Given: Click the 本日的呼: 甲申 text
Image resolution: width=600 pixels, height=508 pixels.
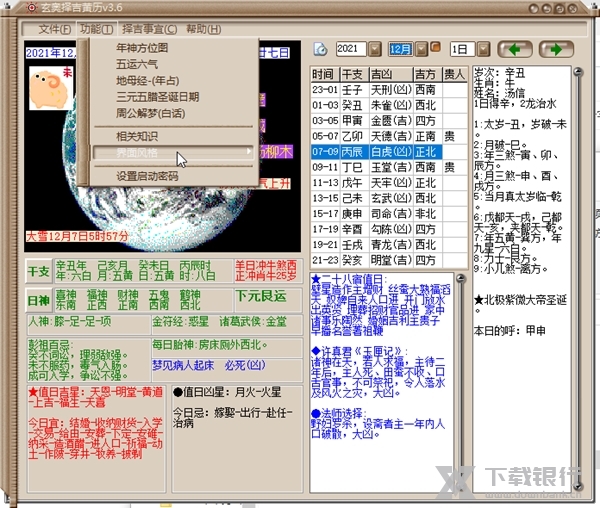Looking at the screenshot, I should click(509, 331).
